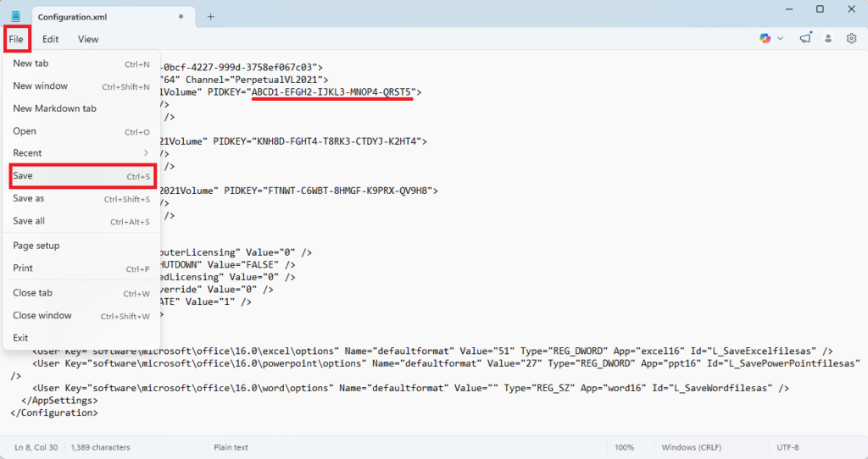868x459 pixels.
Task: Select the Configuration.xml tab
Action: [x=111, y=17]
